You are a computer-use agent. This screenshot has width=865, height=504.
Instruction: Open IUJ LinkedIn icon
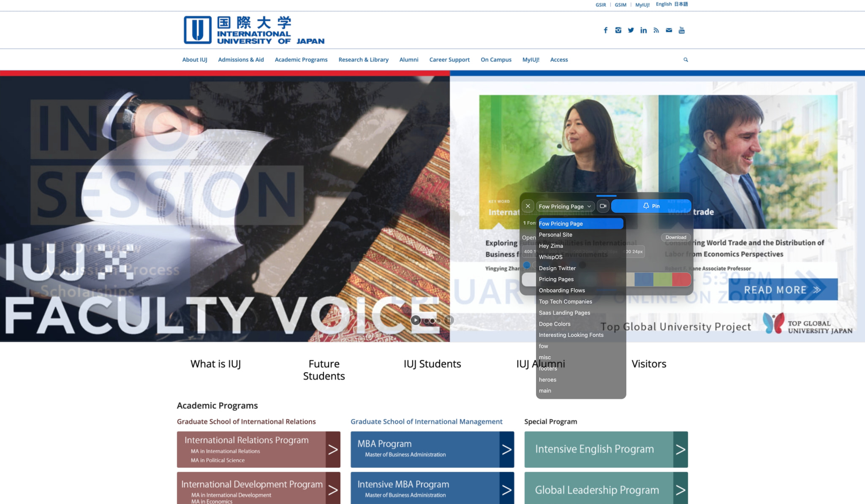click(643, 30)
